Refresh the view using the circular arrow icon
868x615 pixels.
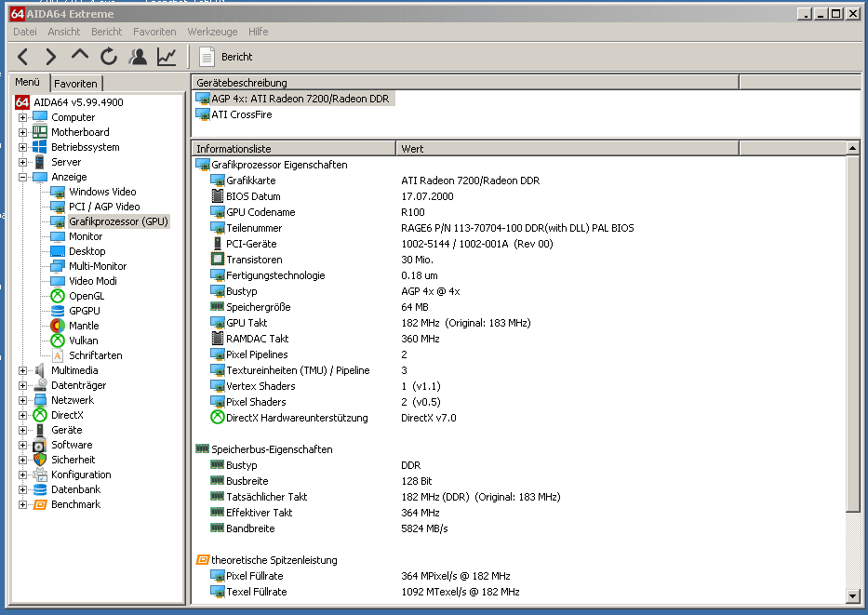pos(109,57)
